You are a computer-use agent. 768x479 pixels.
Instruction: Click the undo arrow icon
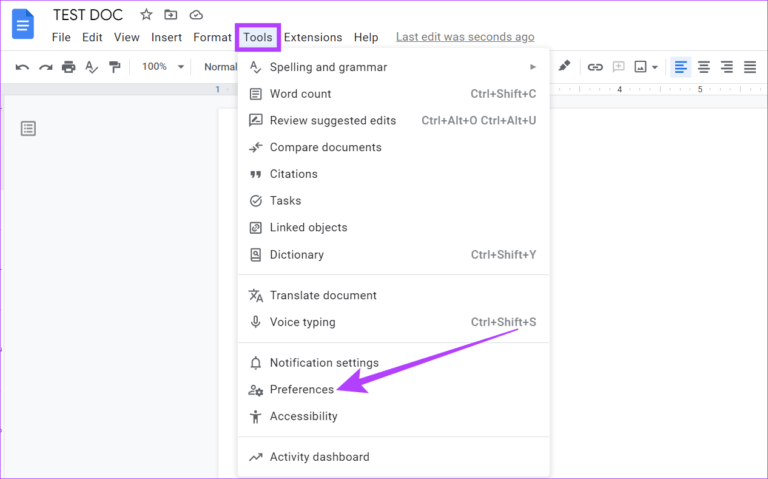(22, 67)
